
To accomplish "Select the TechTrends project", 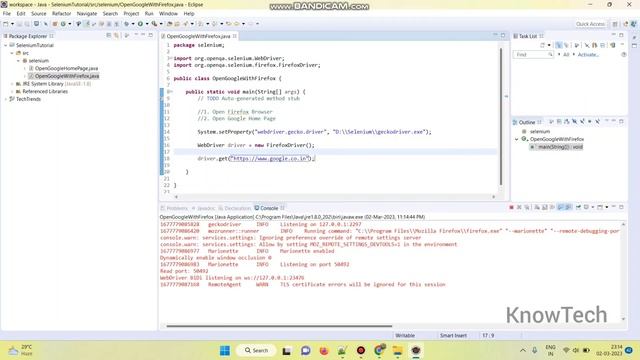I will coord(28,99).
